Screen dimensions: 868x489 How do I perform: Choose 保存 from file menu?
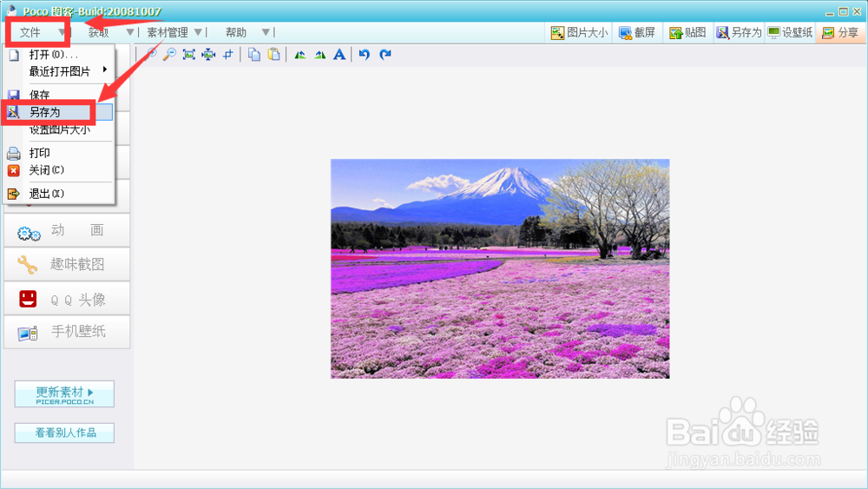59,94
